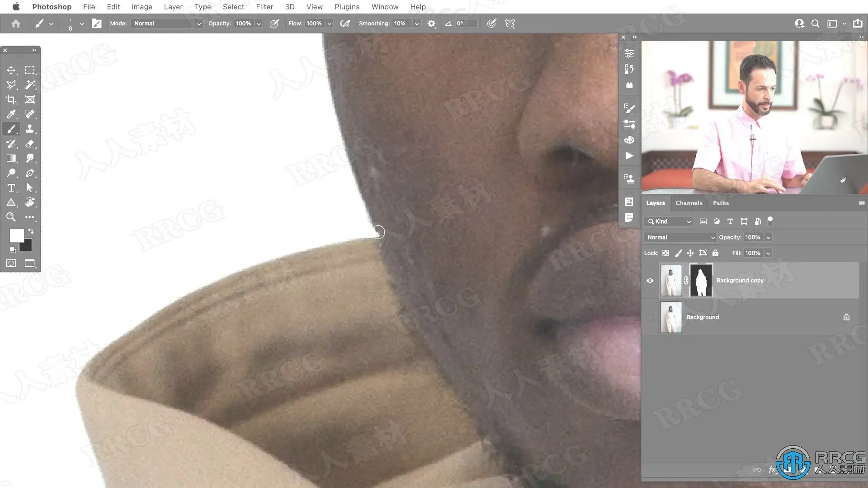The image size is (868, 488).
Task: Toggle pressure for opacity
Action: 274,23
